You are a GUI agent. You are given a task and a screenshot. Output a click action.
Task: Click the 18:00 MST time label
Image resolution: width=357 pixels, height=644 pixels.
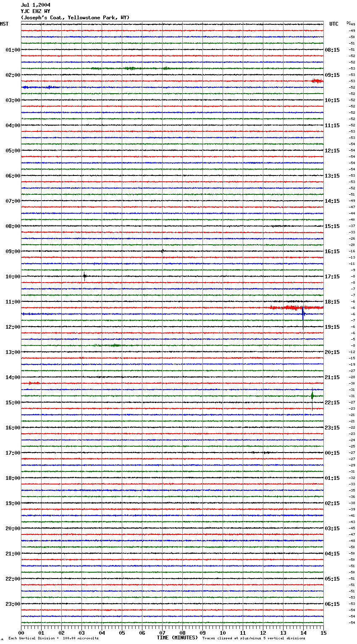click(x=13, y=478)
